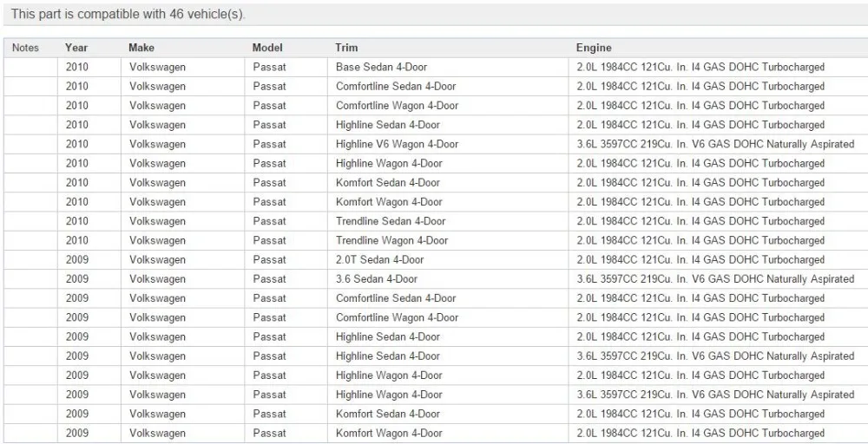Click 'Volkswagen' in 3.6 Sedan row
This screenshot has width=868, height=444.
[x=157, y=279]
